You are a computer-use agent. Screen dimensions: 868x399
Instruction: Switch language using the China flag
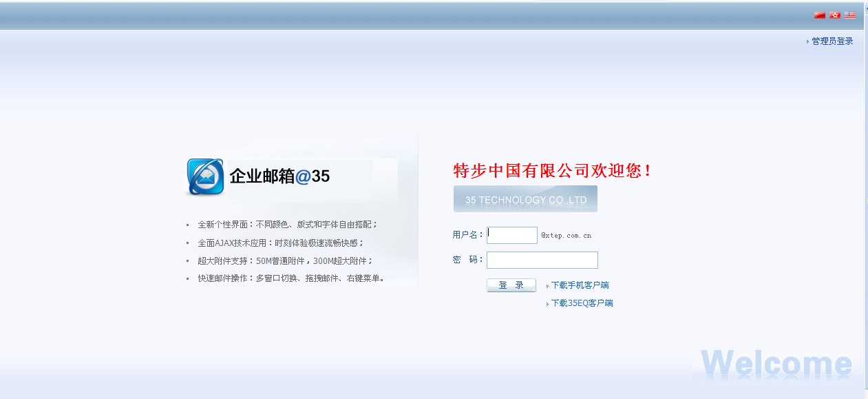click(x=819, y=15)
